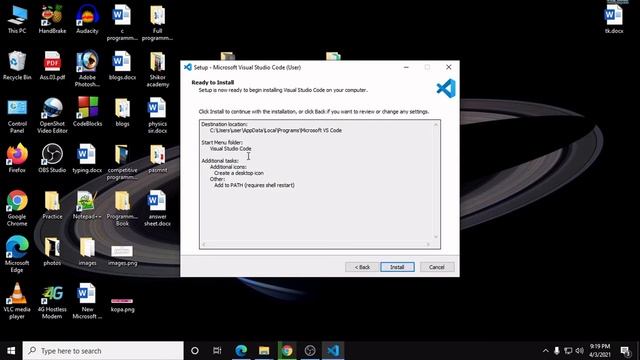Select the New Microsoft Word document
This screenshot has width=640, height=360.
coord(87,301)
